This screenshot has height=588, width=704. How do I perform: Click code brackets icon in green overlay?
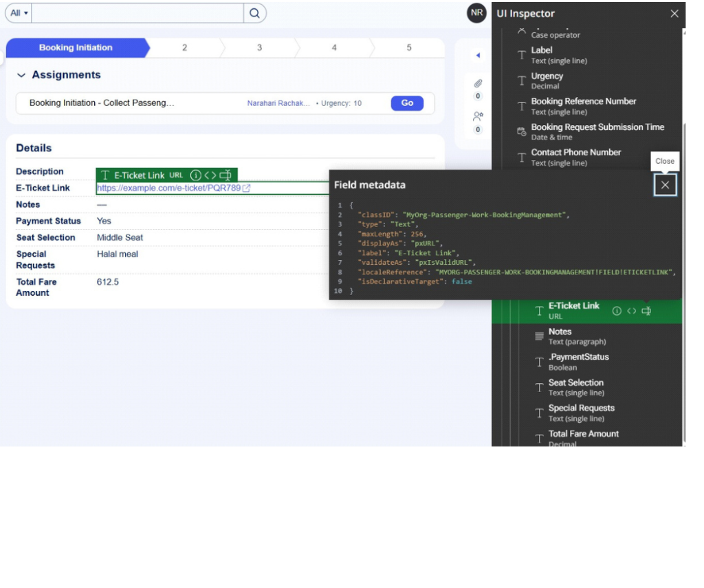[x=210, y=175]
